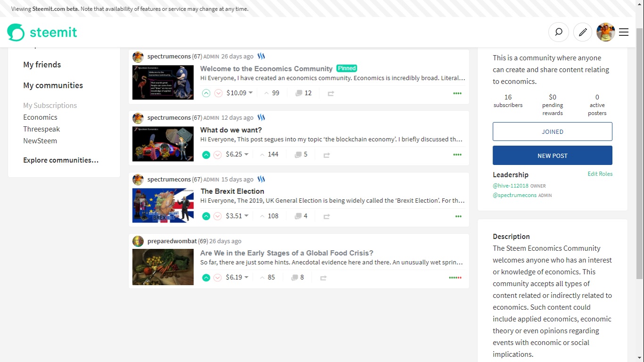Image resolution: width=644 pixels, height=362 pixels.
Task: Open the Brexit Election flag thumbnail
Action: point(163,206)
